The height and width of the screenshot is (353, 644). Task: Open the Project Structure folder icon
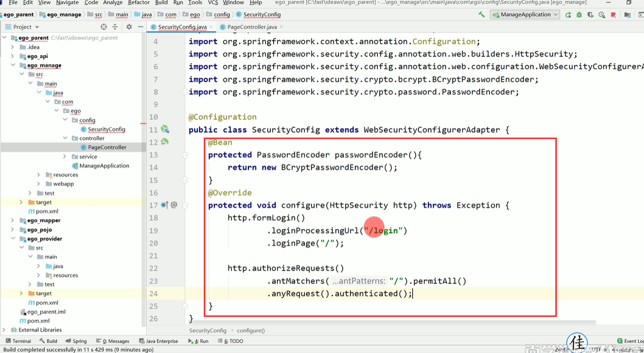click(x=627, y=15)
